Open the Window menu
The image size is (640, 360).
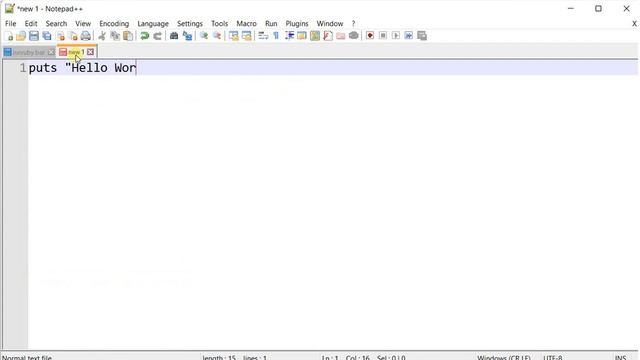(330, 24)
